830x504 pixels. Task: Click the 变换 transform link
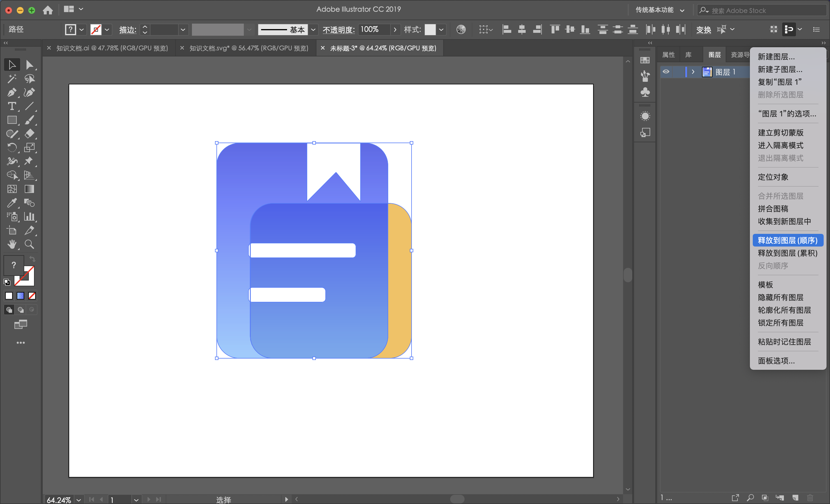click(703, 30)
